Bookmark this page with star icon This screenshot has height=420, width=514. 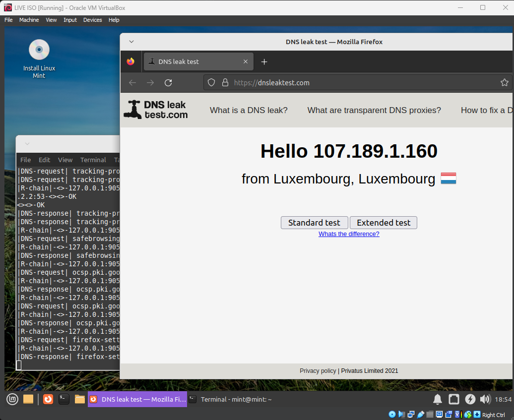(x=505, y=82)
